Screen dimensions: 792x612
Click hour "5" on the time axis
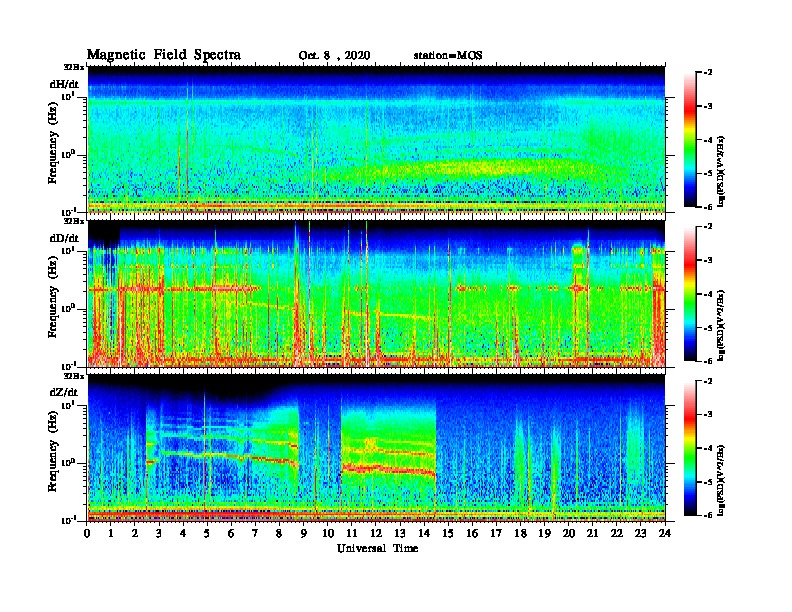coord(208,533)
